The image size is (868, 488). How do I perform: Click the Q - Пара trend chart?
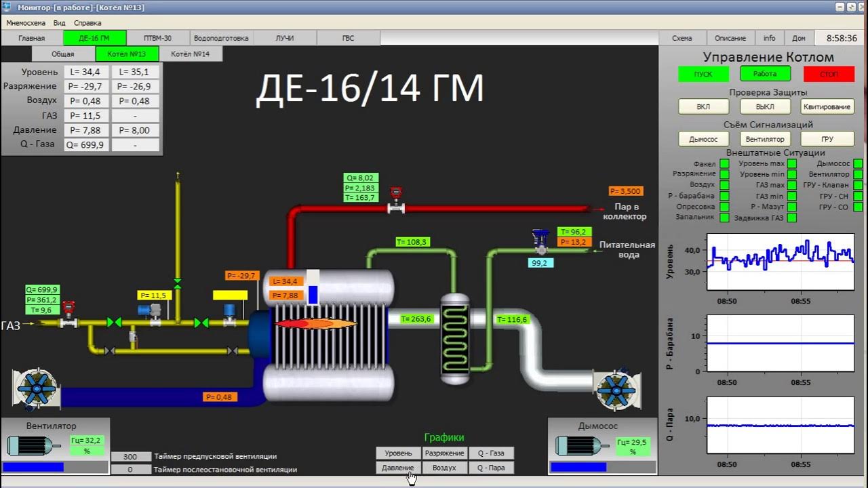click(781, 425)
